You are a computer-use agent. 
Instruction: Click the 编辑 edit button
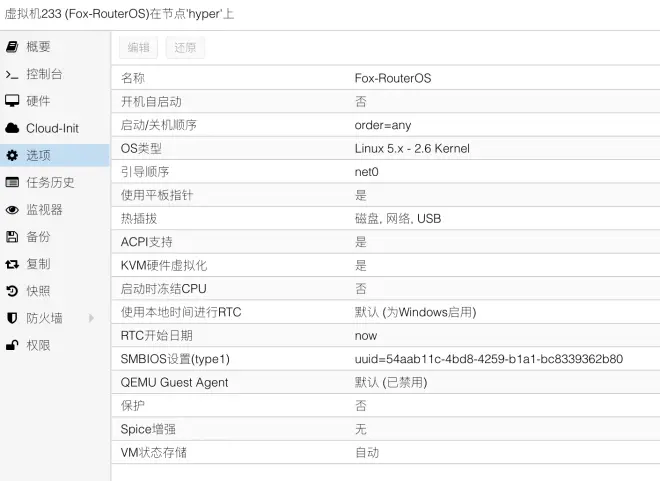tap(138, 48)
